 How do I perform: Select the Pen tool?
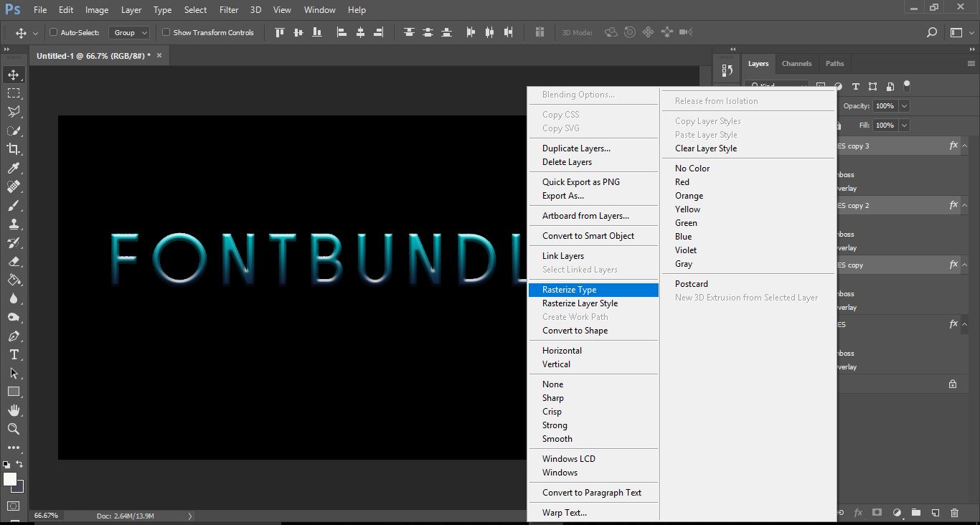point(14,336)
